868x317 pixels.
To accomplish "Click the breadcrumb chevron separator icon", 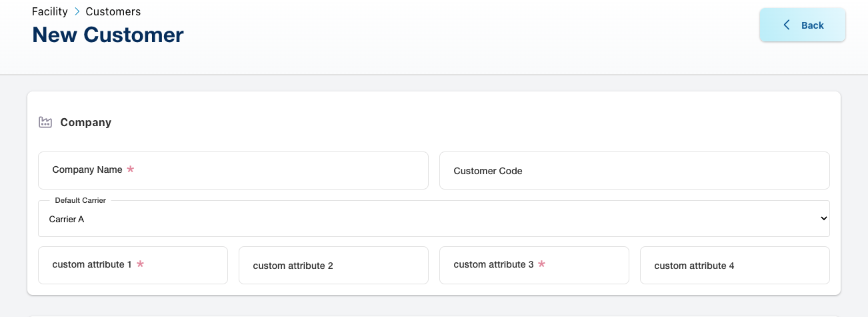I will (x=77, y=11).
